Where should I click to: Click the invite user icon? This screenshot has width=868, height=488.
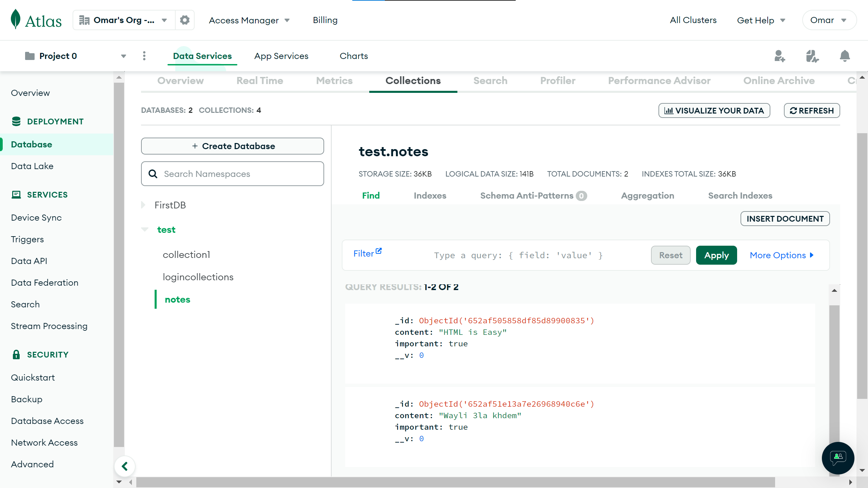pos(780,56)
